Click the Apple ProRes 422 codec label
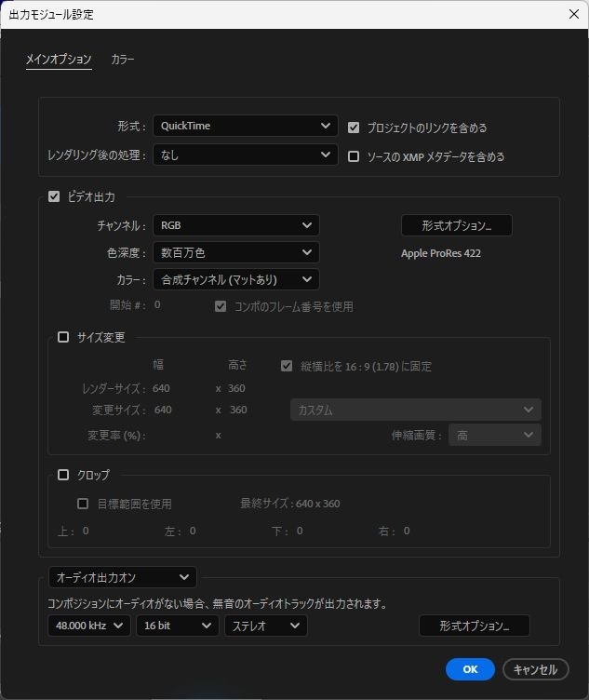Screen dimensions: 589x700 pyautogui.click(x=441, y=253)
